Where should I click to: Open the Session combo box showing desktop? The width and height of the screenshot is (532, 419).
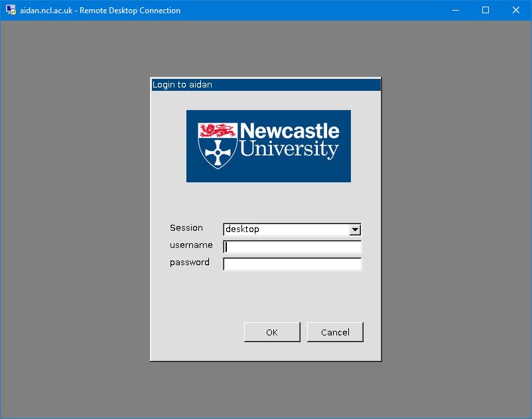pyautogui.click(x=287, y=229)
